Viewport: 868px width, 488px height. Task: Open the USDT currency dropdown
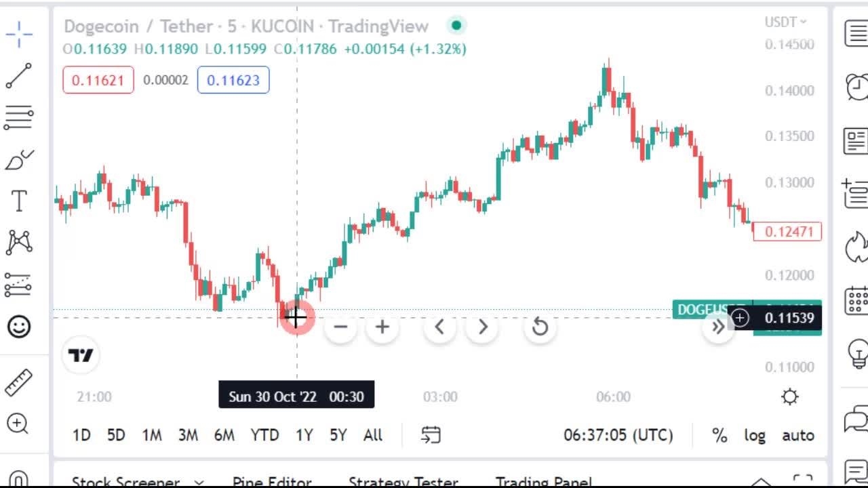[x=785, y=22]
